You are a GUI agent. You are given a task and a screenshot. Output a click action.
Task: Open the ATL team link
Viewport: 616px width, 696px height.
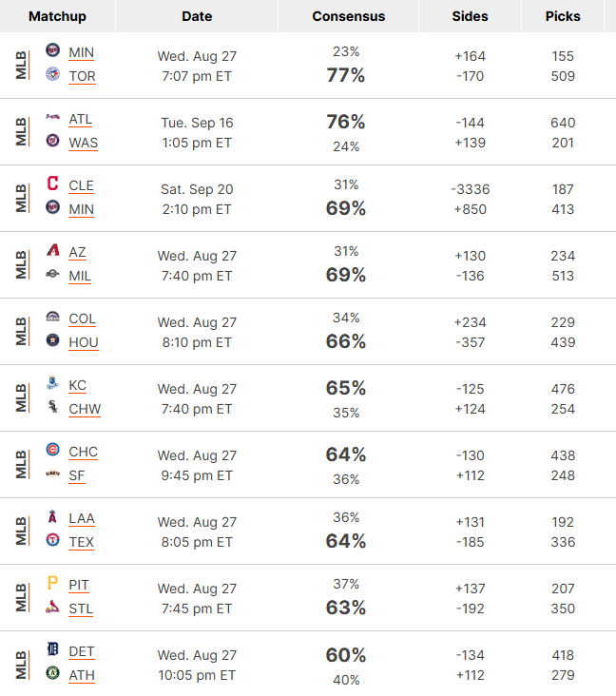click(x=81, y=120)
